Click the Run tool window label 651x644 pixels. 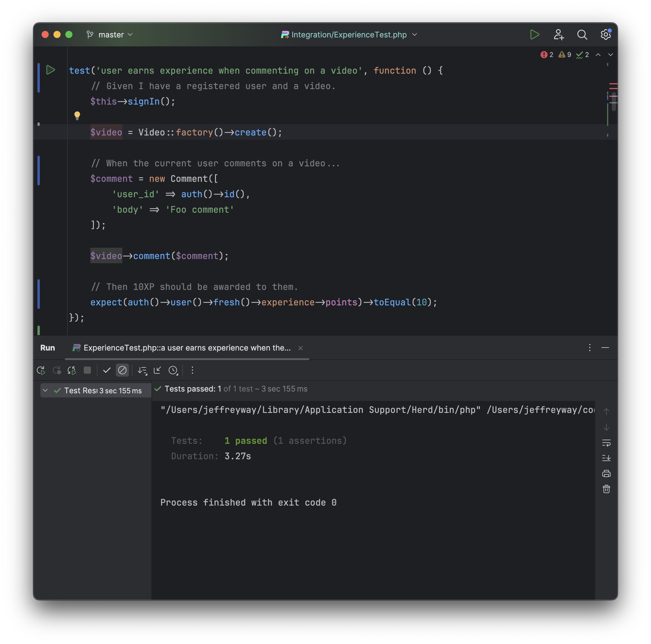(x=48, y=348)
